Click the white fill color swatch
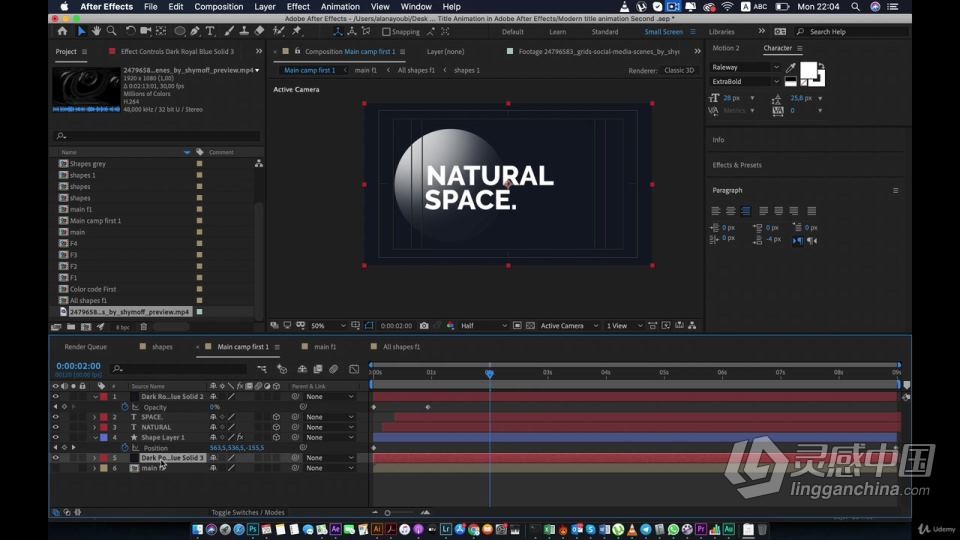 tap(808, 71)
